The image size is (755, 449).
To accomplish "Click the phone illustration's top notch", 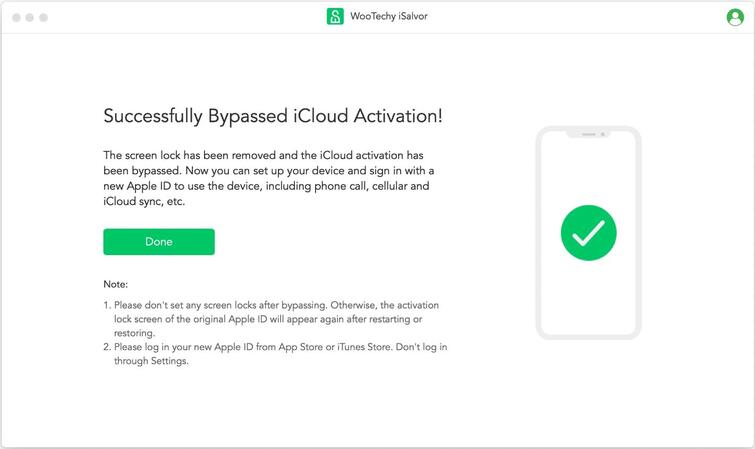I will [588, 133].
